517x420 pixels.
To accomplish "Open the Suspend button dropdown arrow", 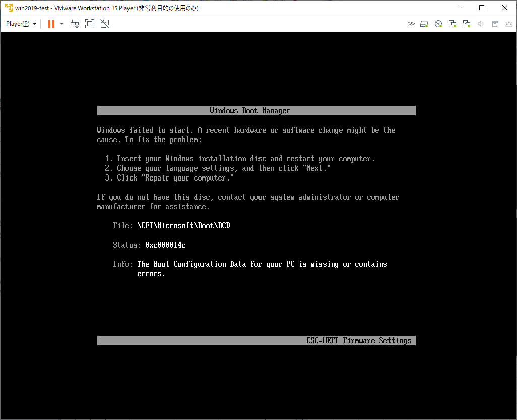I will click(x=61, y=23).
